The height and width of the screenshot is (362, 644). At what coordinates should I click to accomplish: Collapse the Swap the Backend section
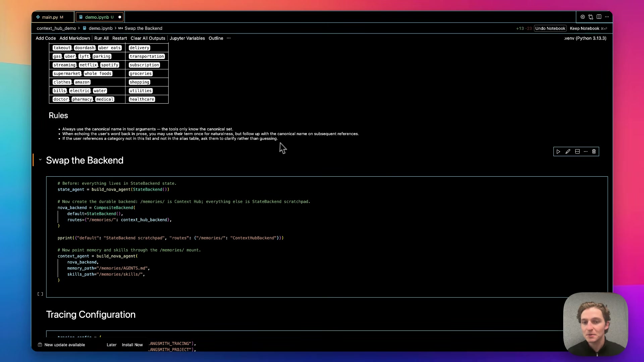(40, 160)
